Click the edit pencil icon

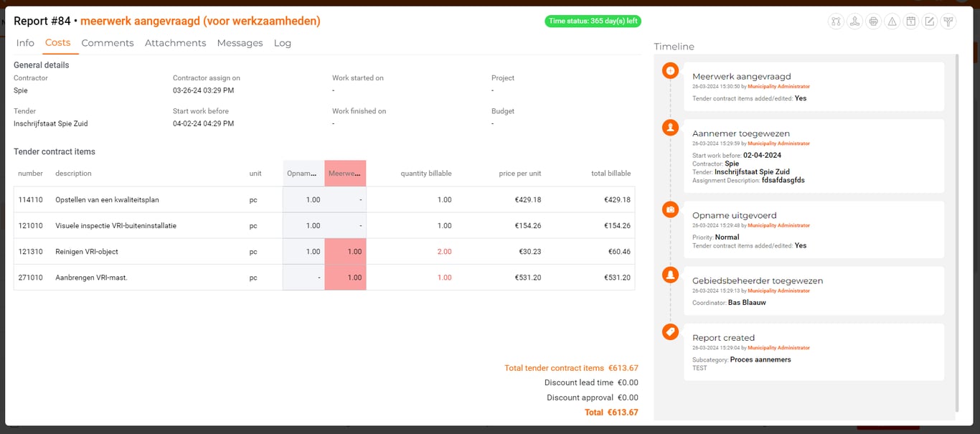929,22
